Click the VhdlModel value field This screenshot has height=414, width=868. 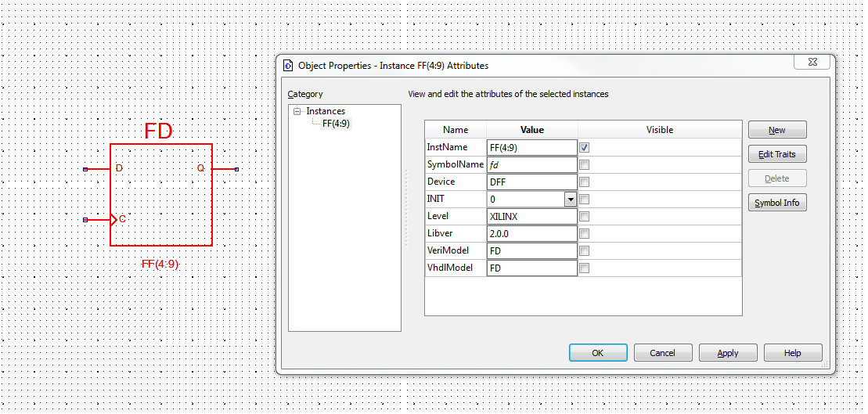click(532, 268)
